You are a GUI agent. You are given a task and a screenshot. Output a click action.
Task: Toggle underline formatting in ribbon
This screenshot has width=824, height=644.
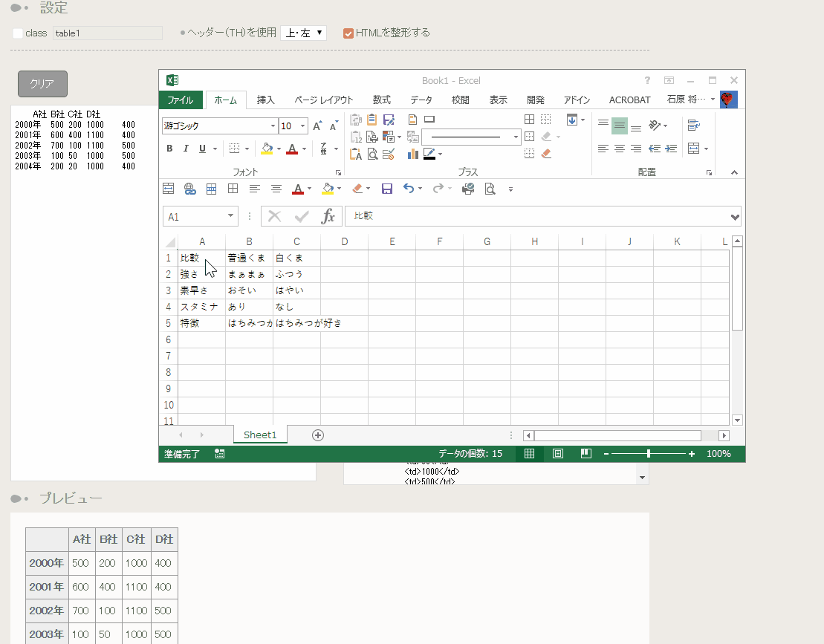click(202, 149)
